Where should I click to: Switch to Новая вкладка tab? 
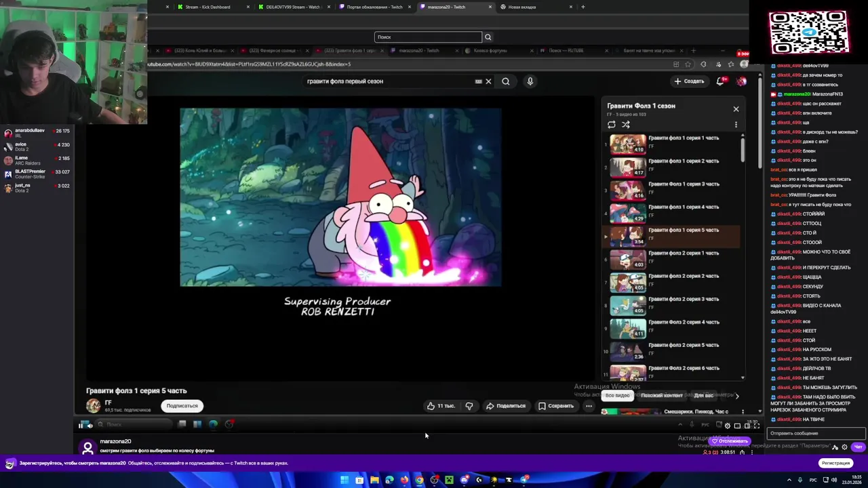(x=536, y=7)
